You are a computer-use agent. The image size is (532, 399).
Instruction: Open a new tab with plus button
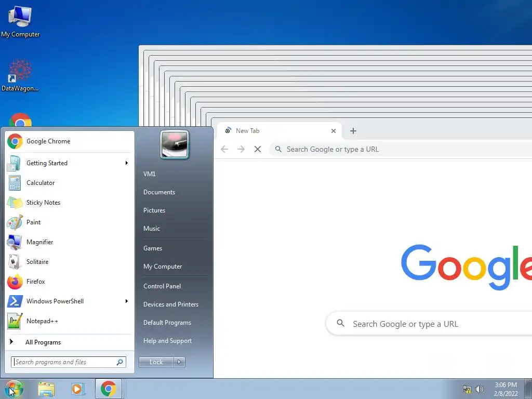tap(353, 131)
